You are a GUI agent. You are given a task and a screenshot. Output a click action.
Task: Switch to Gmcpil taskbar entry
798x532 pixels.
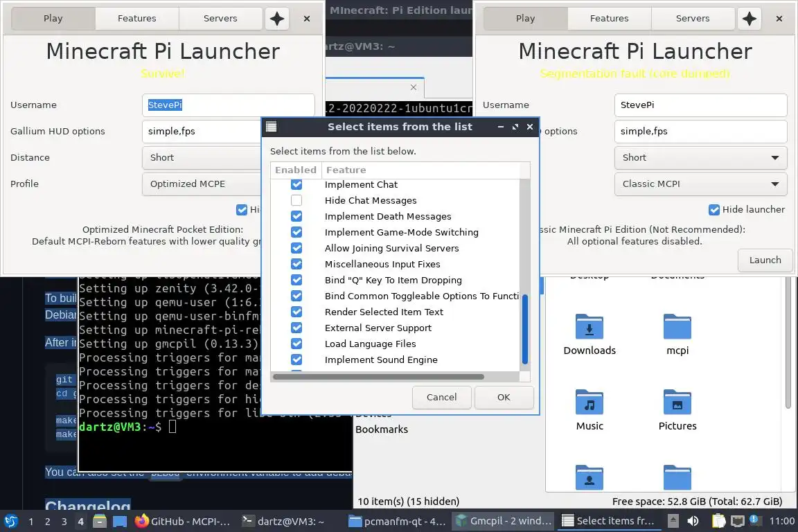pyautogui.click(x=504, y=522)
